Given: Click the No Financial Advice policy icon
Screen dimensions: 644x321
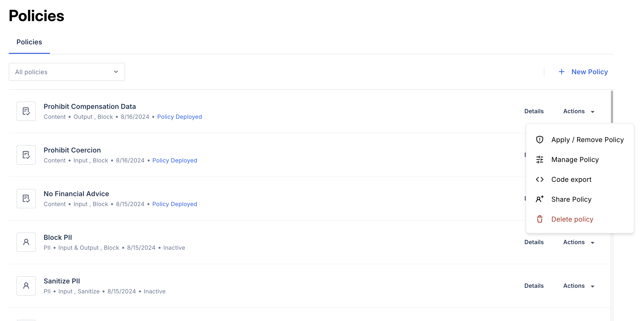Looking at the screenshot, I should [x=26, y=199].
